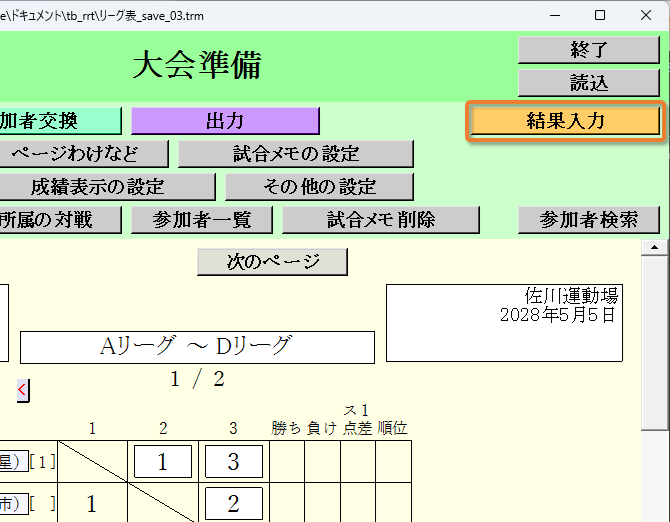Open 試合メモの設定

pos(296,154)
